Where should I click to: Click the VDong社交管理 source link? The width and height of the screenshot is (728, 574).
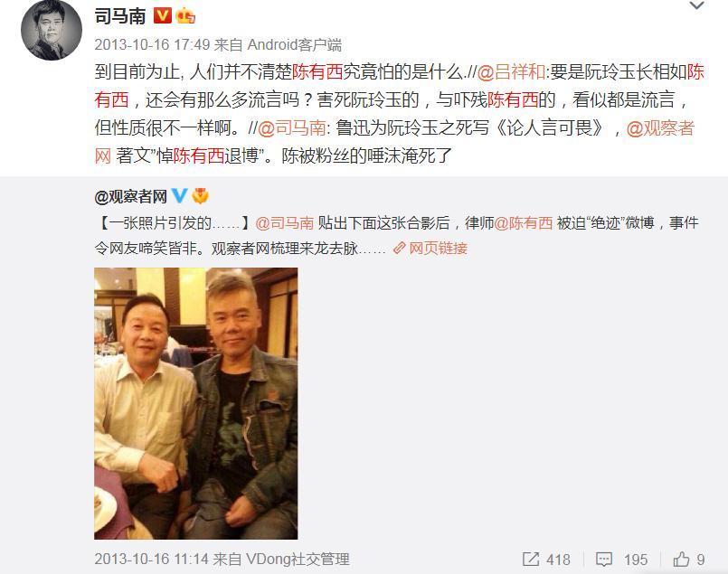[x=298, y=560]
